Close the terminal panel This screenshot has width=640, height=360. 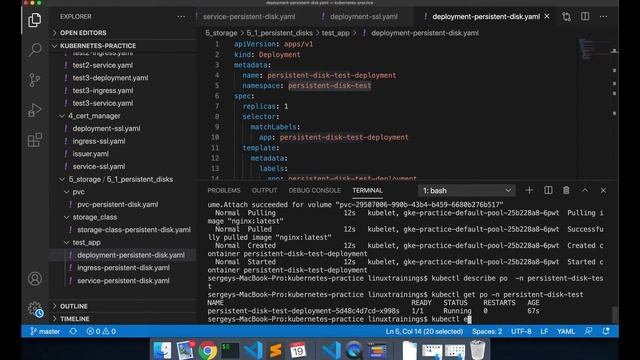click(x=603, y=190)
